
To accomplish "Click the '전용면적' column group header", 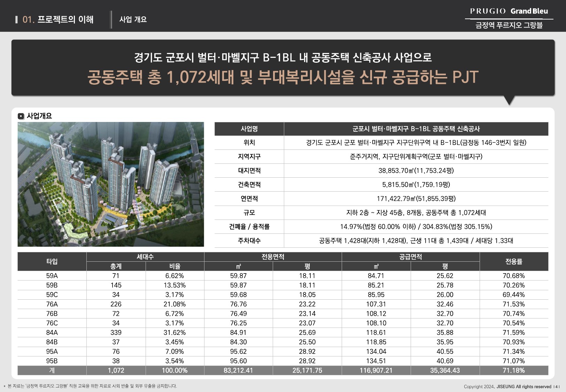I will click(273, 257).
